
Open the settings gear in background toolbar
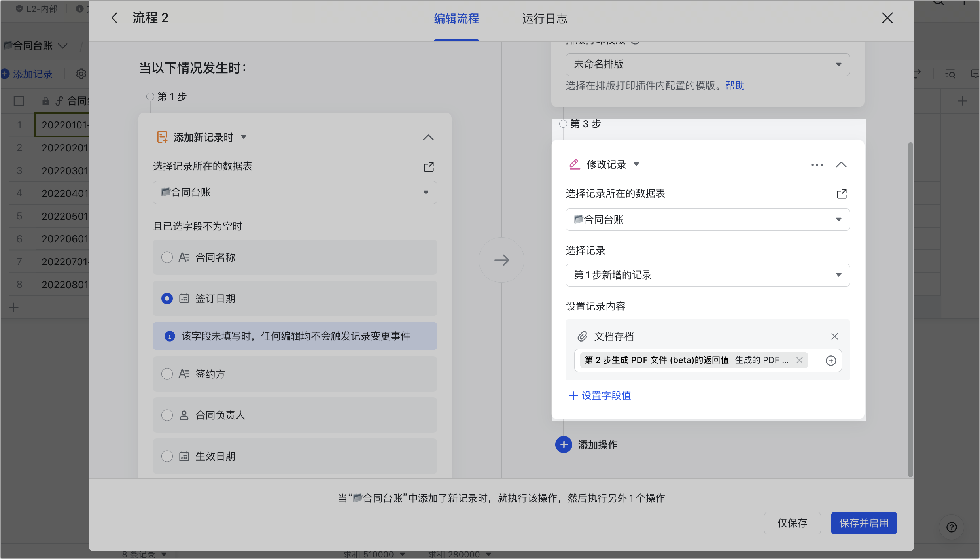(81, 74)
